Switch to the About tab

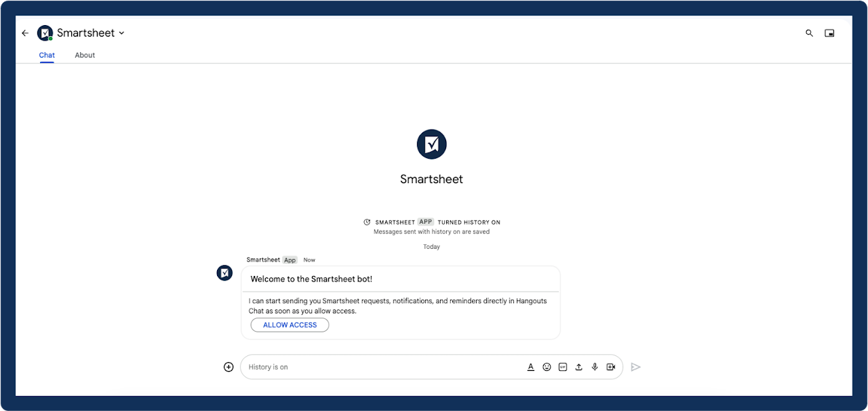[85, 55]
